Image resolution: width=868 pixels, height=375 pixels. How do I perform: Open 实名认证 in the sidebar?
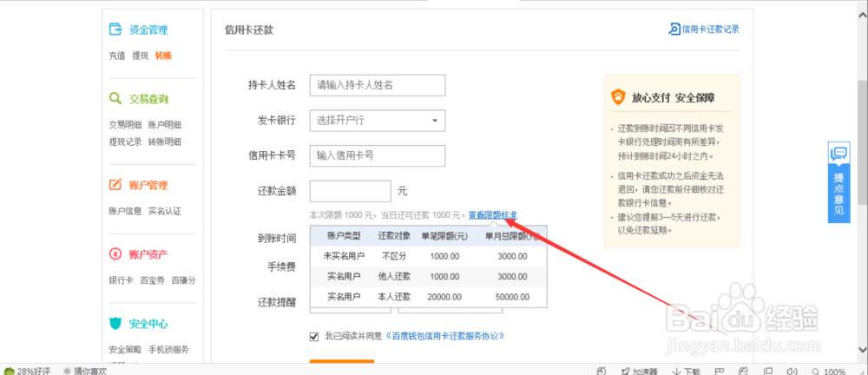(164, 211)
